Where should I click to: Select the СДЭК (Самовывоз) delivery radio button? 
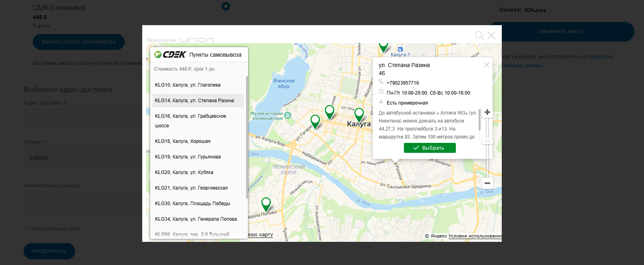(226, 6)
